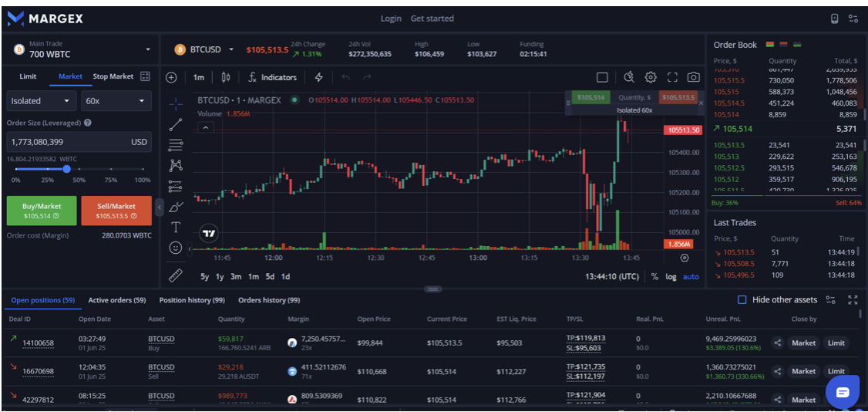Collapse the order panel via side arrow
The height and width of the screenshot is (412, 868).
point(160,207)
